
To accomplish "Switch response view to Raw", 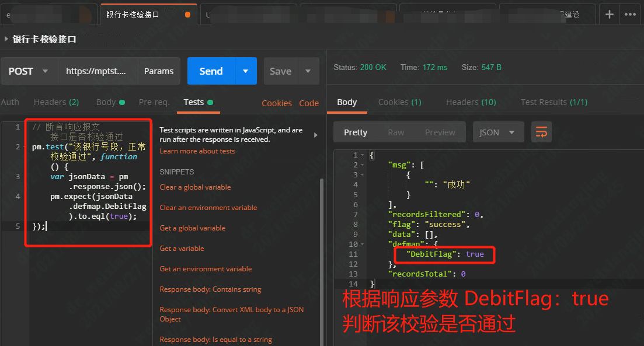I will pyautogui.click(x=396, y=132).
